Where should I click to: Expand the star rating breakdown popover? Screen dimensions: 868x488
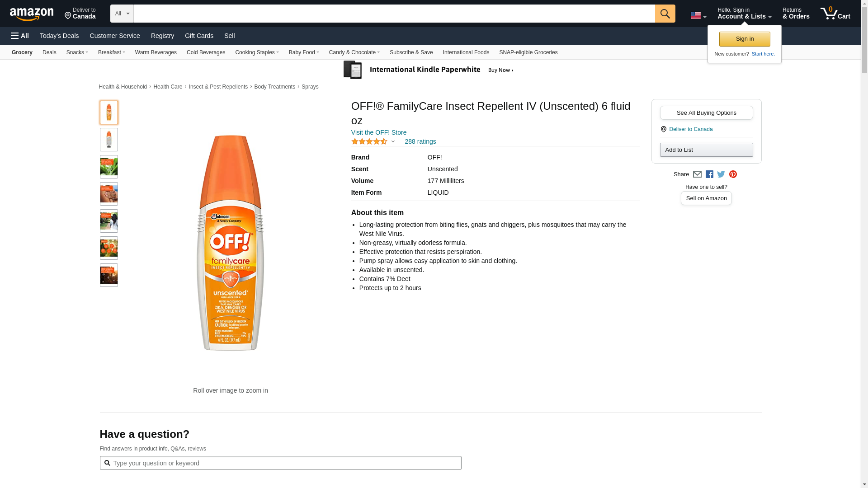click(393, 142)
